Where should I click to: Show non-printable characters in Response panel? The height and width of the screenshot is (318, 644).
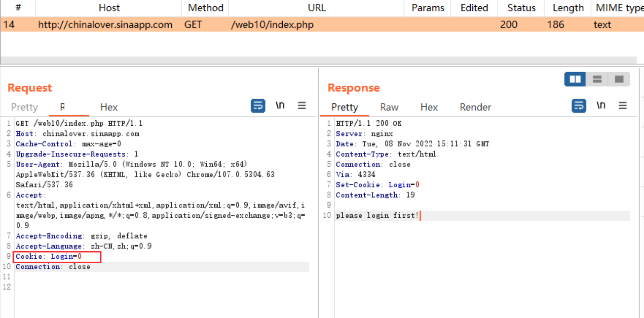[x=601, y=106]
